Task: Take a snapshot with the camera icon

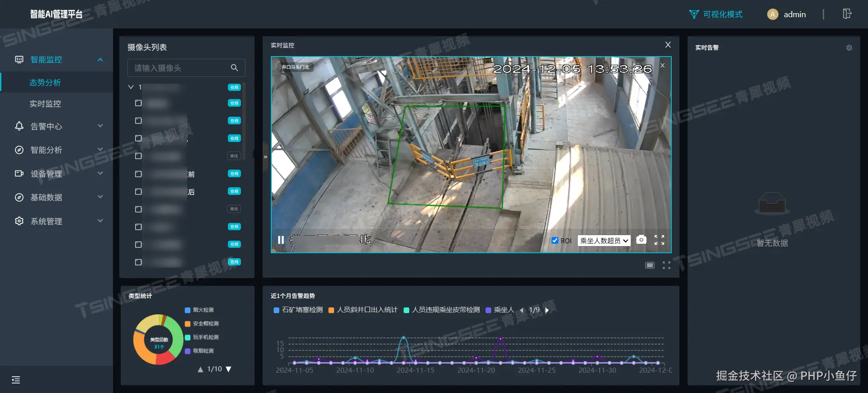Action: coord(641,240)
